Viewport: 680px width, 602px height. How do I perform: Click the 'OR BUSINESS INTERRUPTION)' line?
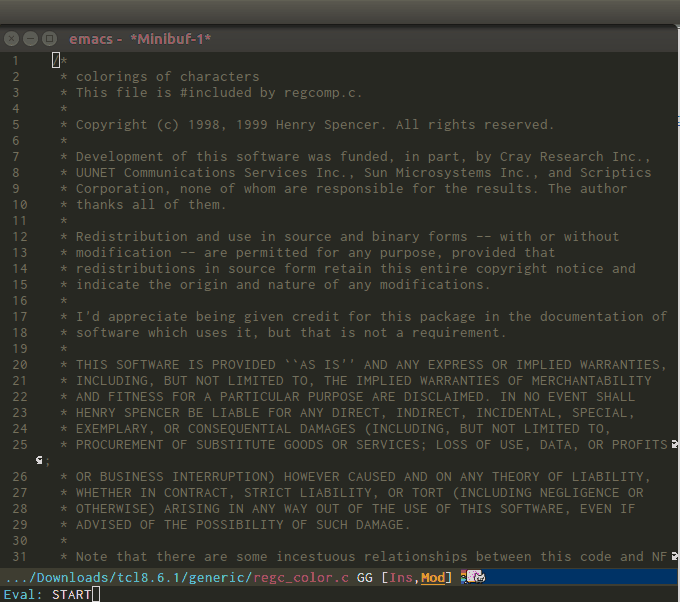point(356,477)
